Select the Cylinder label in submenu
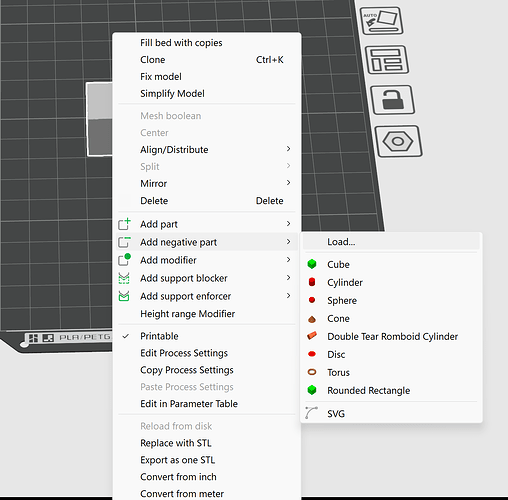The height and width of the screenshot is (500, 508). (x=345, y=283)
